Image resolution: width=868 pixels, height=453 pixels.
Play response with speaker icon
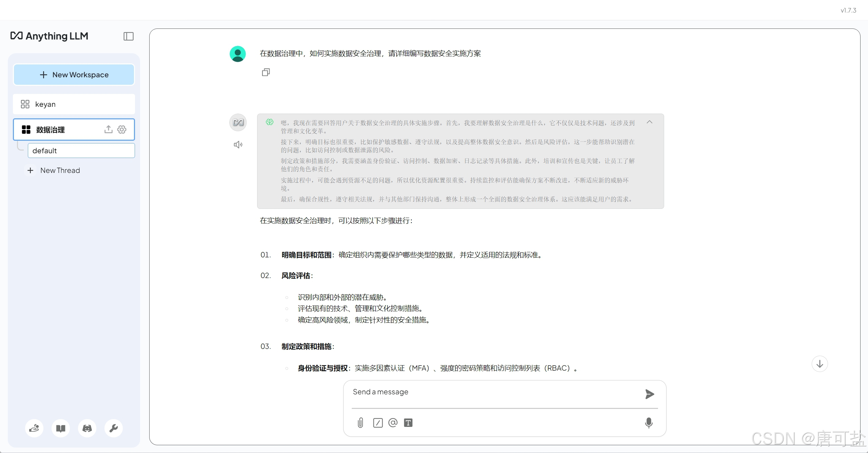tap(238, 145)
